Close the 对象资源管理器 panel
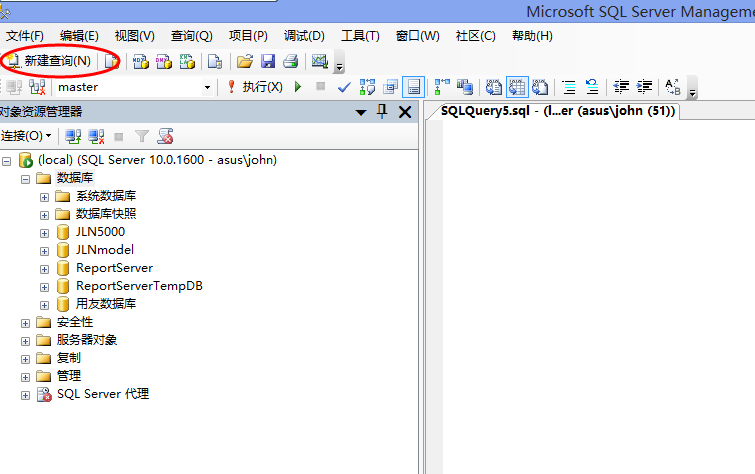 click(x=405, y=112)
